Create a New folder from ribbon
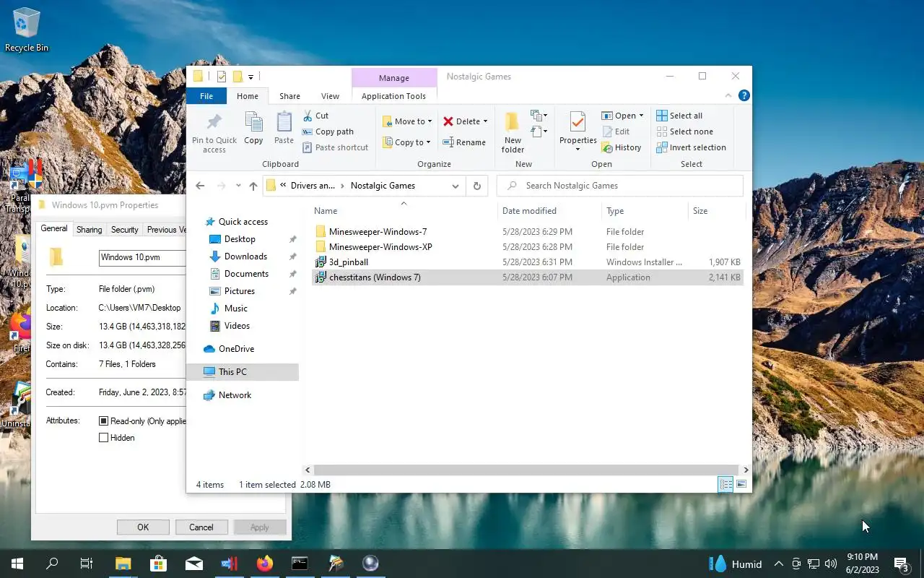 pyautogui.click(x=513, y=133)
